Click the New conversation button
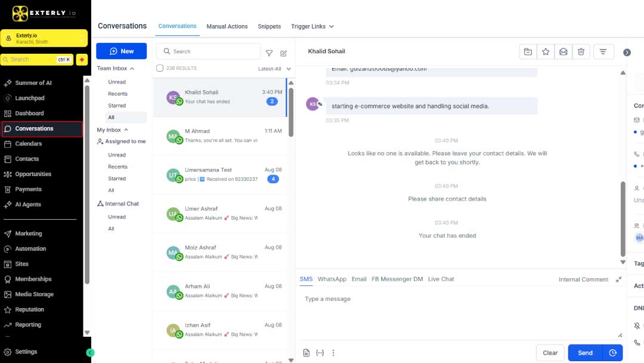The image size is (644, 363). click(121, 51)
